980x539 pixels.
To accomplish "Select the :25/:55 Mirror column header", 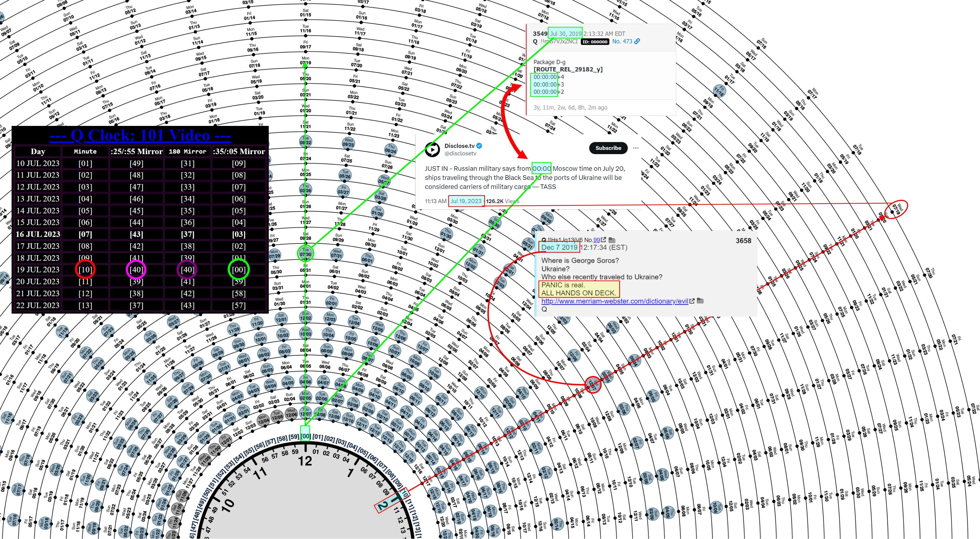I will tap(137, 151).
